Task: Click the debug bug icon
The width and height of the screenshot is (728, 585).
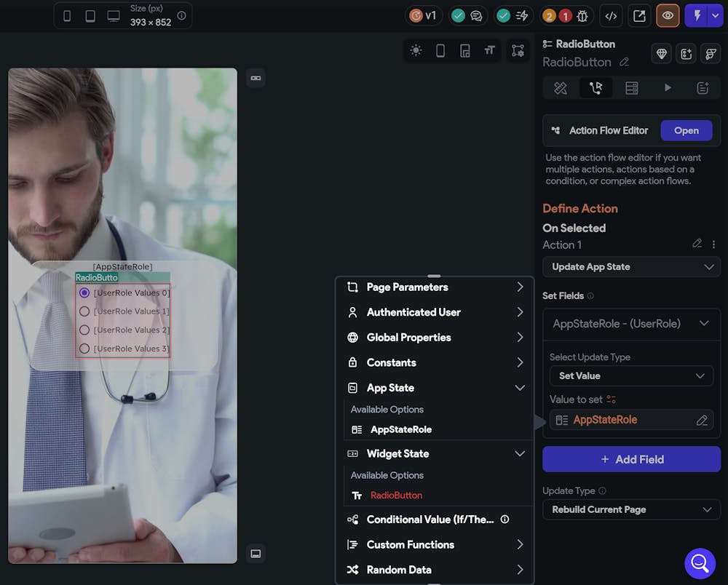Action: (582, 16)
